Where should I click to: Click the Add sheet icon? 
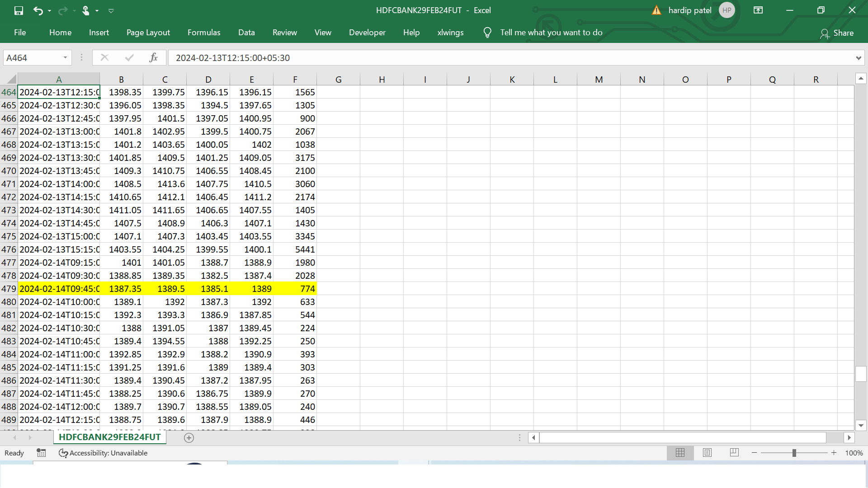(189, 437)
